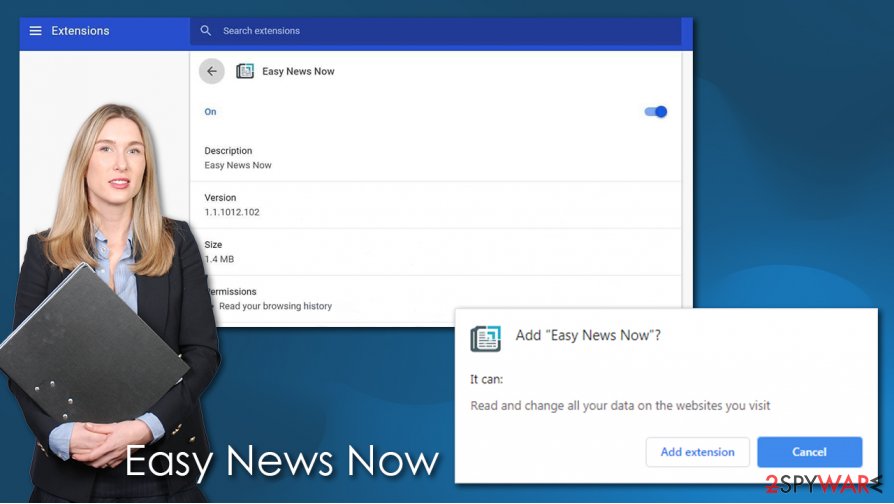Click the search magnifier icon

[x=206, y=31]
